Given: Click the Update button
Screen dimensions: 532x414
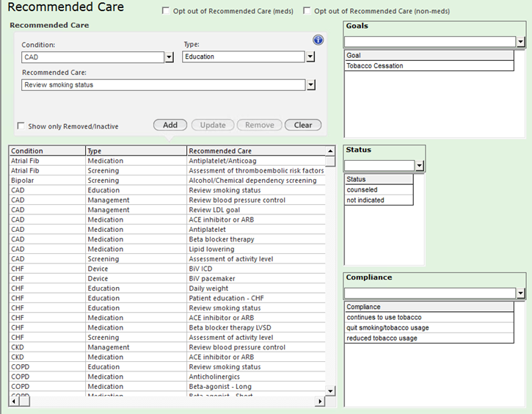Looking at the screenshot, I should click(213, 125).
